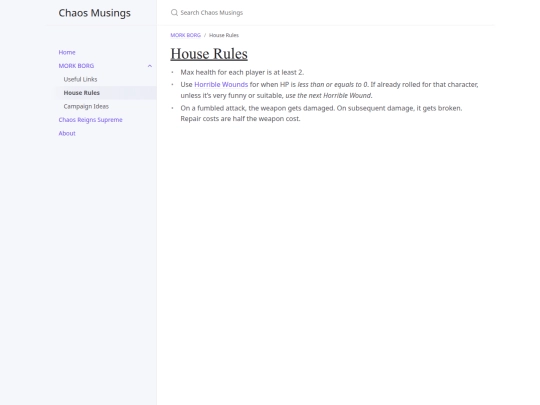Click the search magnifier icon
Image resolution: width=540 pixels, height=405 pixels.
174,13
